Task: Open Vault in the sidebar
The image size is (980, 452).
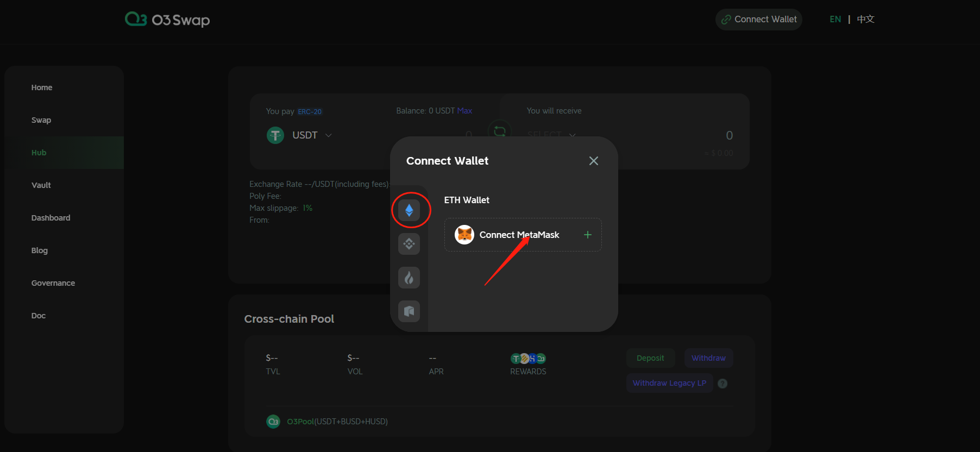Action: point(41,185)
